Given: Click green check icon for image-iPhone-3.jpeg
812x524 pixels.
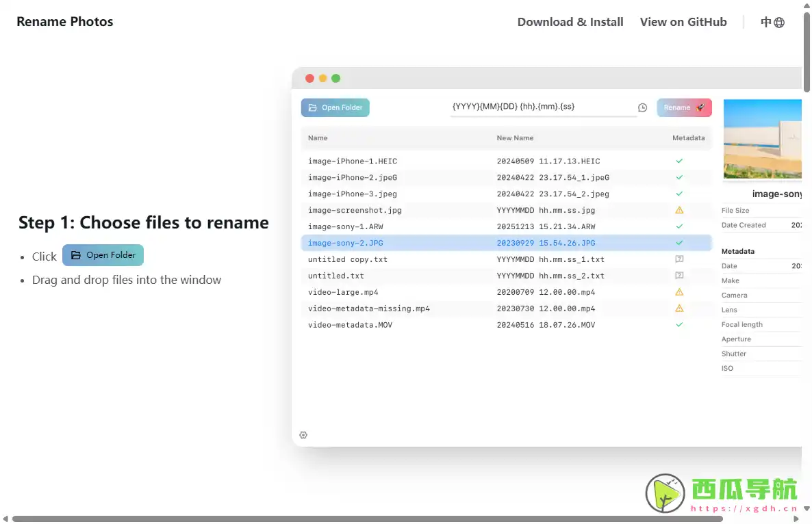Looking at the screenshot, I should (x=679, y=194).
